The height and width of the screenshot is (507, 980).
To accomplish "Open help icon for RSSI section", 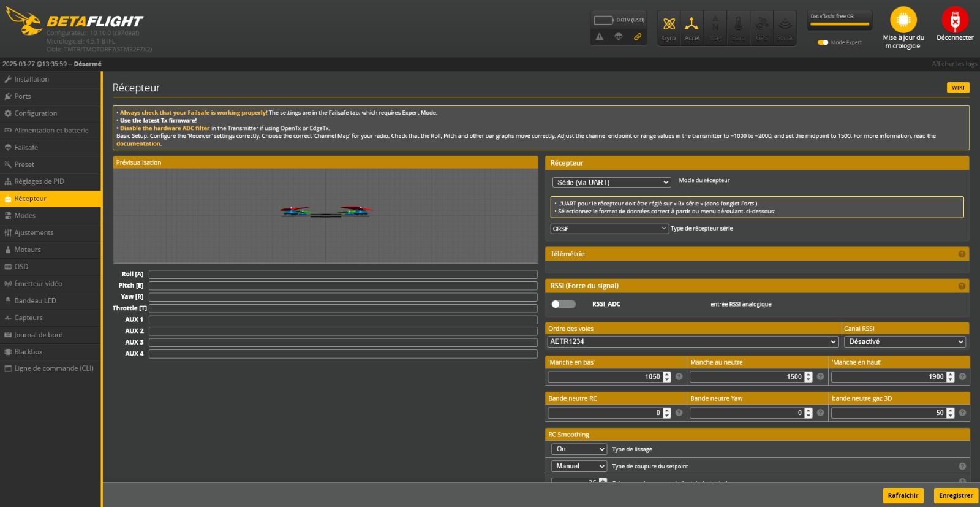I will tap(962, 286).
